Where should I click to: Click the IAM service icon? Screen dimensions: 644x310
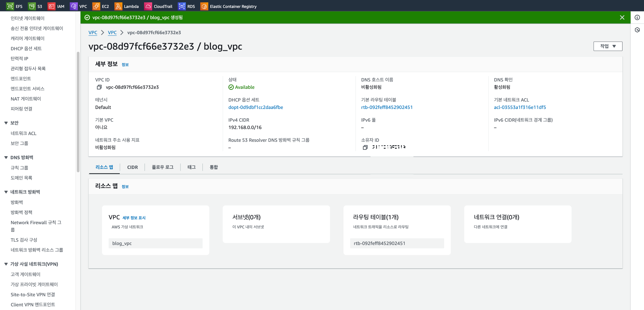pos(51,6)
